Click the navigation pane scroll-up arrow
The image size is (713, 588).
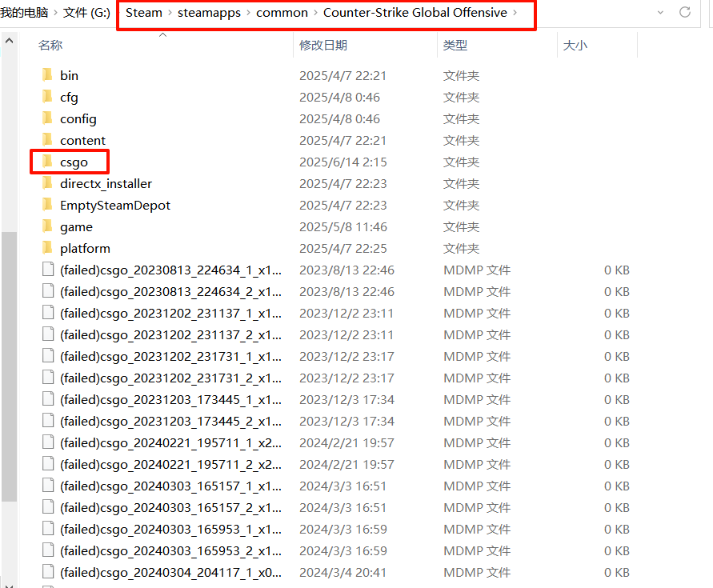(9, 41)
